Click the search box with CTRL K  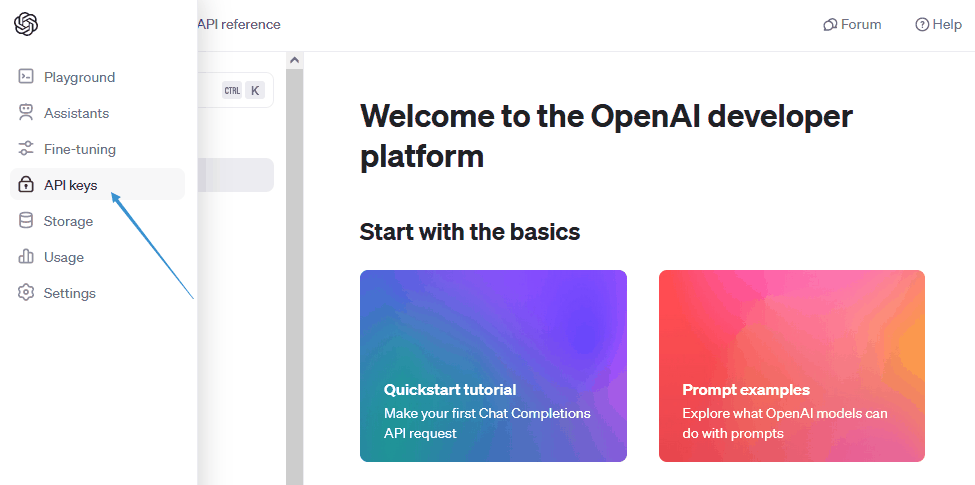pyautogui.click(x=235, y=90)
